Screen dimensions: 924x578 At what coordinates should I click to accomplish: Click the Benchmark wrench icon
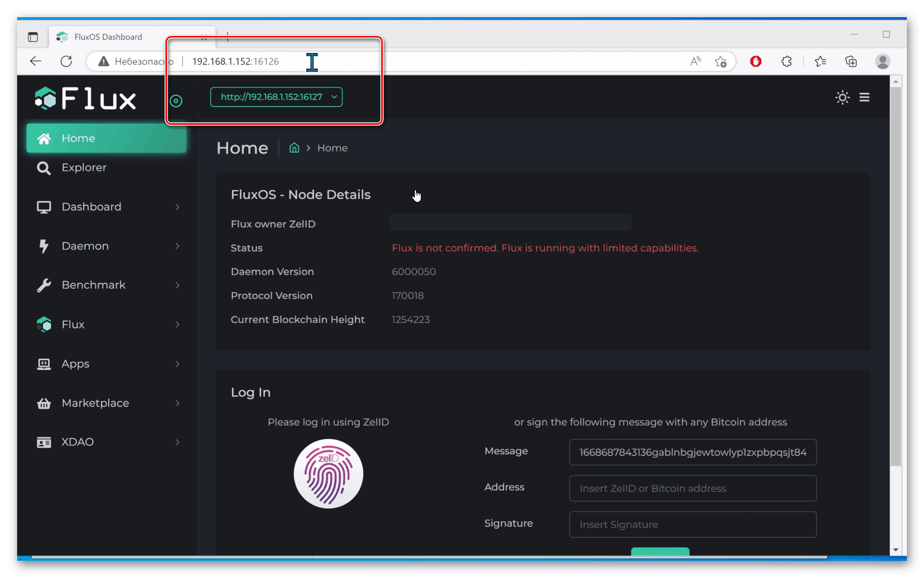pyautogui.click(x=44, y=286)
